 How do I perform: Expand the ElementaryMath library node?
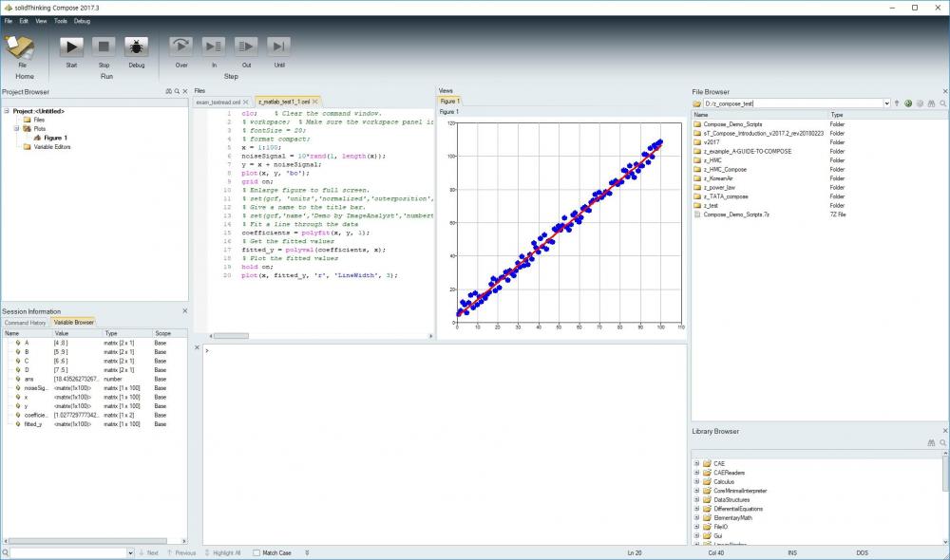[696, 518]
